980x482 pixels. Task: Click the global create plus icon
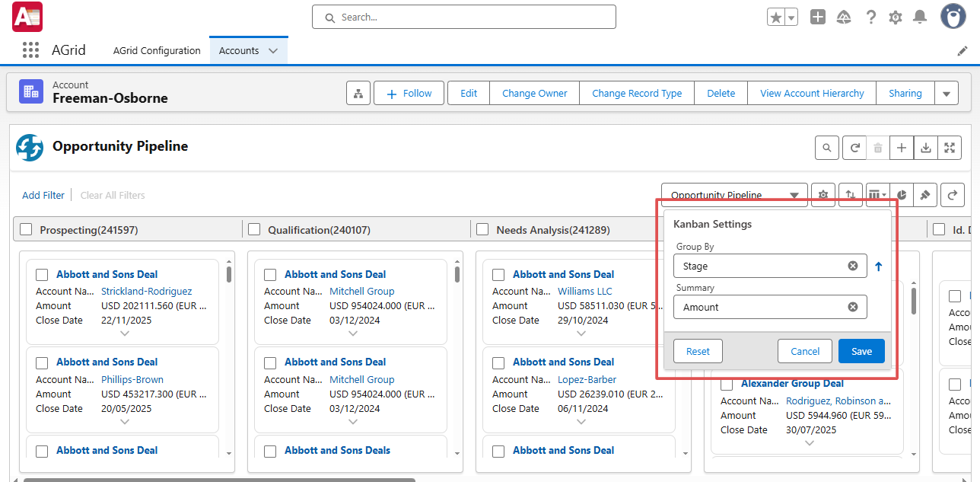pos(818,17)
